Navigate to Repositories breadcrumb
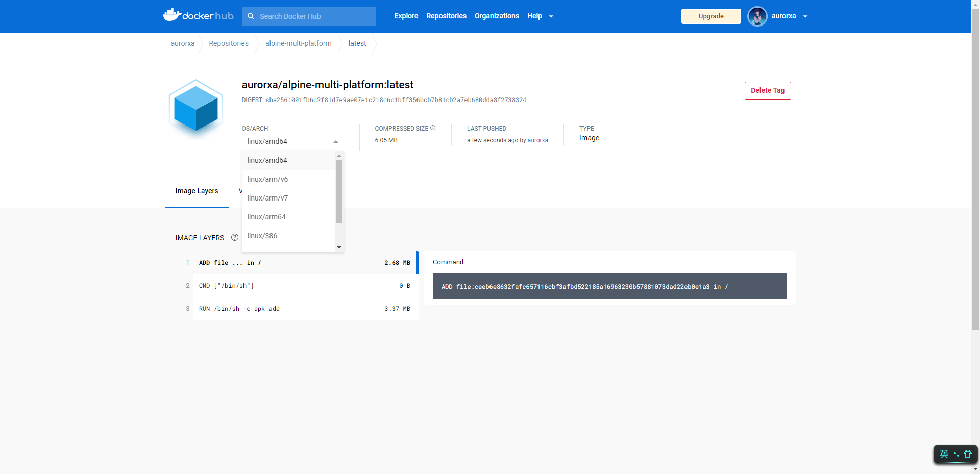Screen dimensions: 980x474 tap(229, 43)
